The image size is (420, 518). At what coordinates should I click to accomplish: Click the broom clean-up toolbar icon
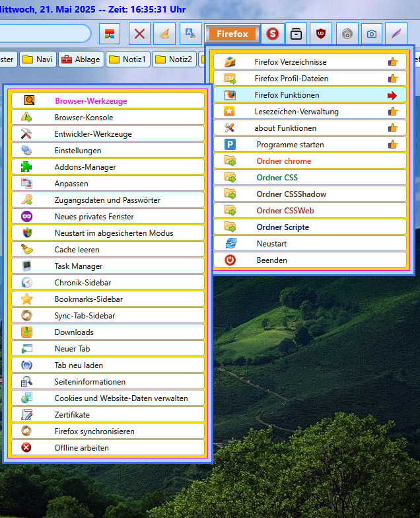(x=164, y=34)
